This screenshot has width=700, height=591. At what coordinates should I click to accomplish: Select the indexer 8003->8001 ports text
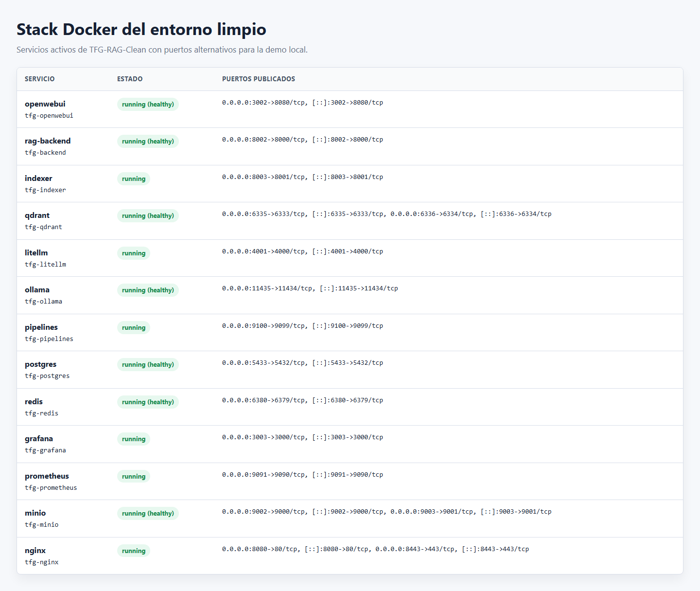click(302, 177)
